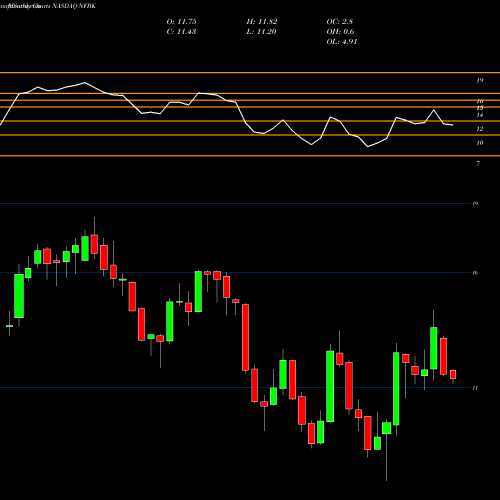Click the 14 label on the line chart axis
The image size is (500, 500).
click(x=479, y=115)
